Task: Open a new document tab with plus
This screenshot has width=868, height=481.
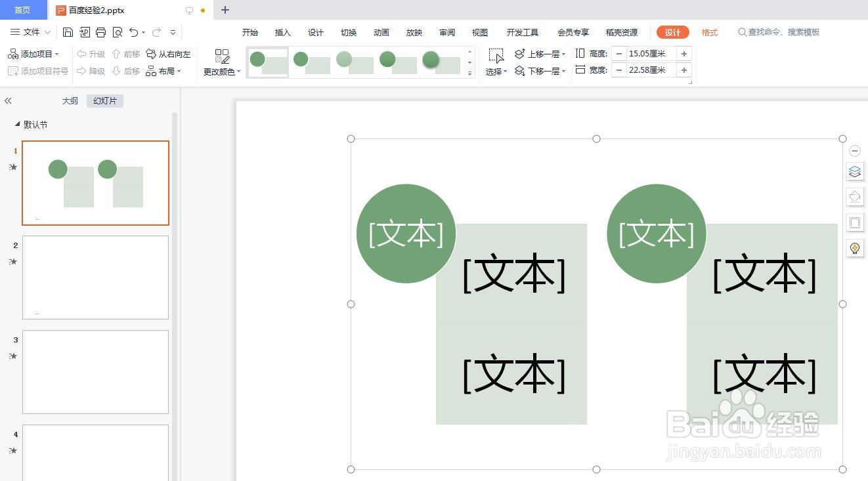Action: 225,10
